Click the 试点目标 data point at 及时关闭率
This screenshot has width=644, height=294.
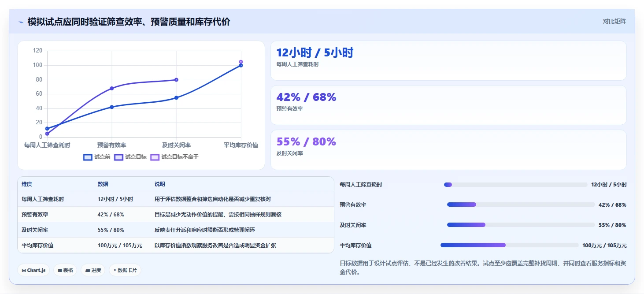[176, 80]
